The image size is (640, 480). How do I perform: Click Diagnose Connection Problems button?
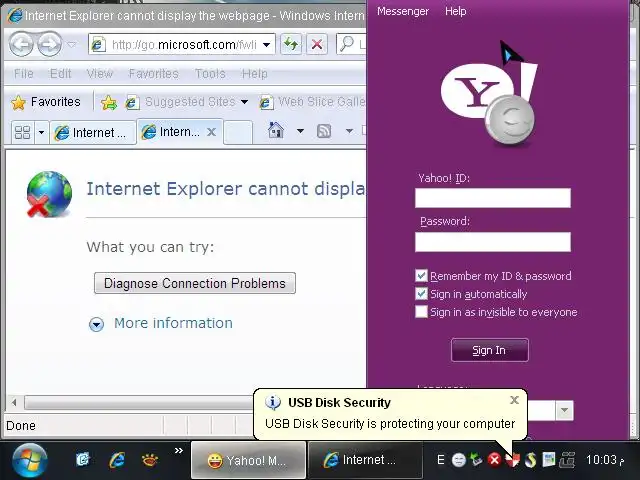(195, 283)
